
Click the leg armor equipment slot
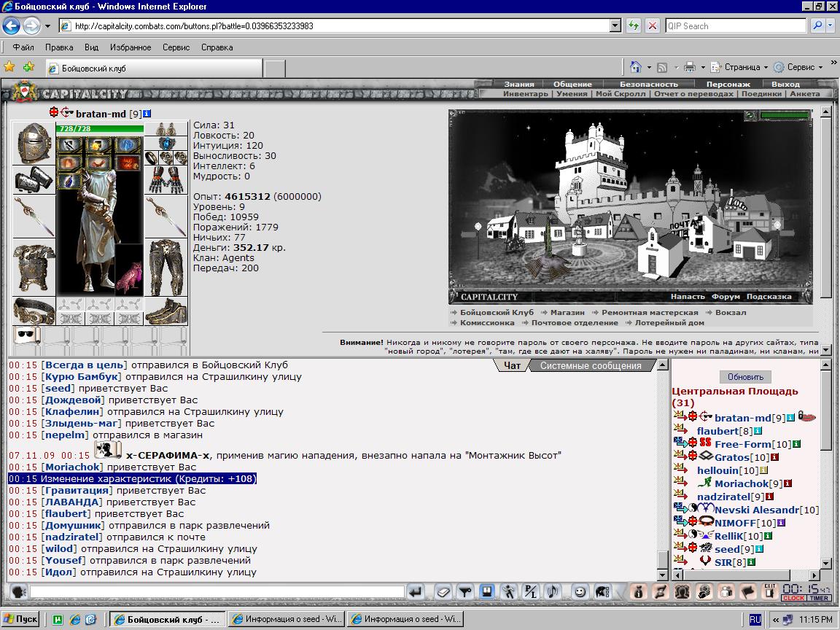[166, 268]
